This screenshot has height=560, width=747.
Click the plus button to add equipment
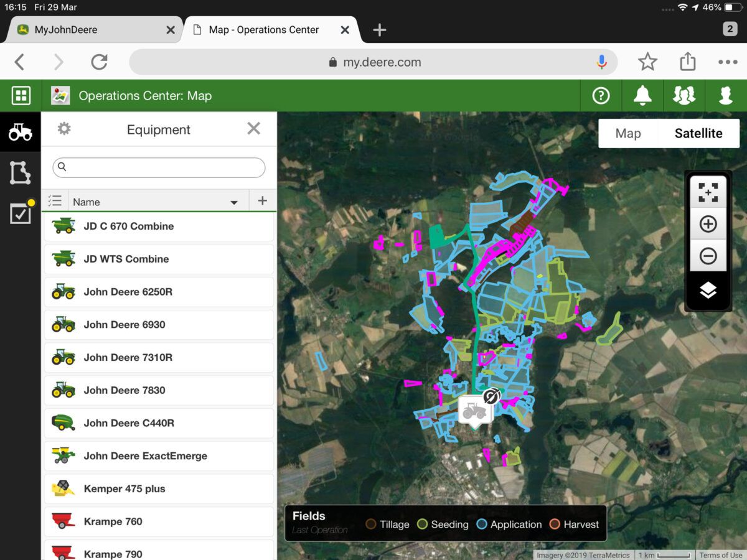[x=262, y=200]
